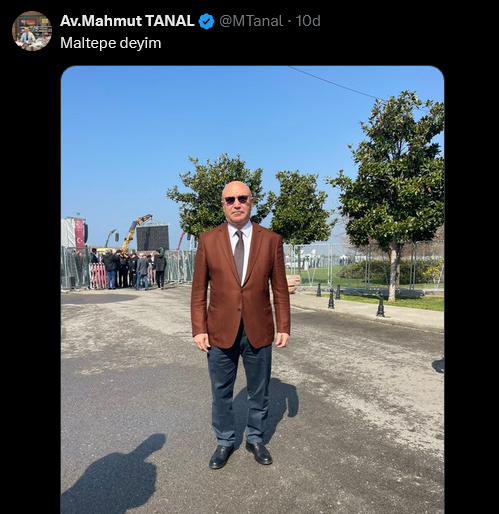This screenshot has height=514, width=499.
Task: Open the tweet via the 10d timestamp
Action: click(x=308, y=21)
